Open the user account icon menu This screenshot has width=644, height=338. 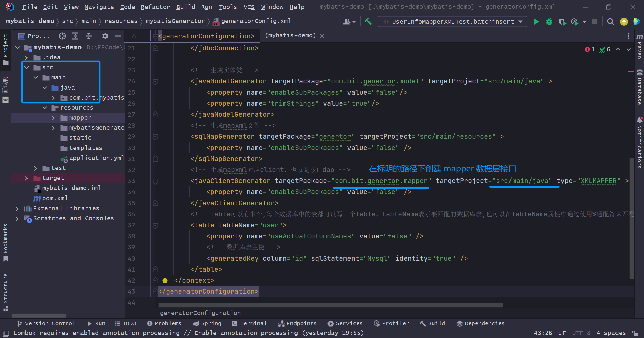[349, 22]
